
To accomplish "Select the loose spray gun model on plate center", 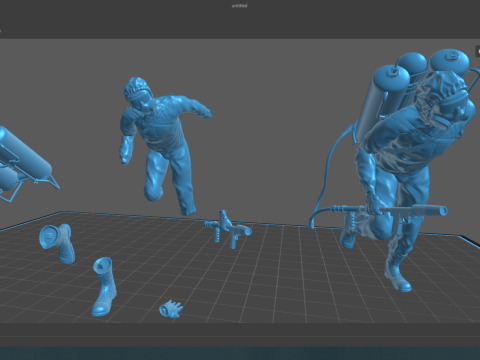I will [228, 230].
